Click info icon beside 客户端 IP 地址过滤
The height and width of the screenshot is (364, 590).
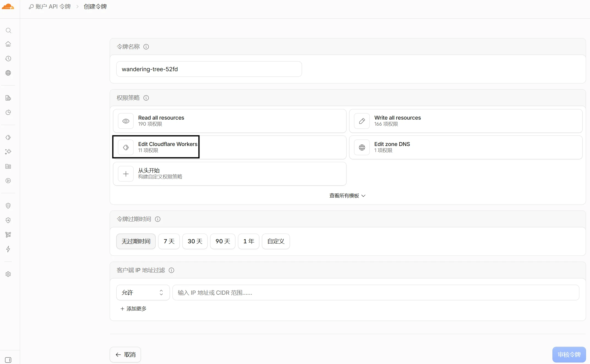coord(171,270)
